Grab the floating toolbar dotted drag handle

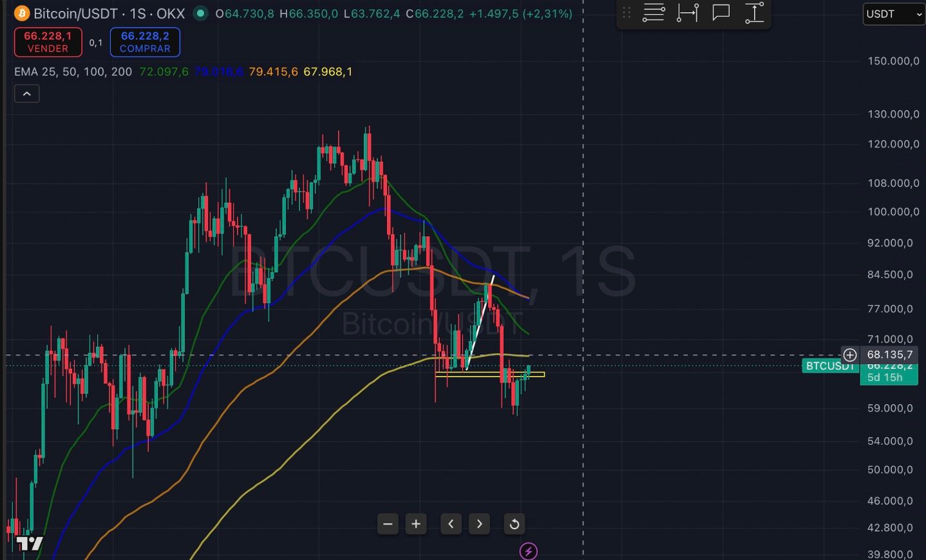point(627,13)
